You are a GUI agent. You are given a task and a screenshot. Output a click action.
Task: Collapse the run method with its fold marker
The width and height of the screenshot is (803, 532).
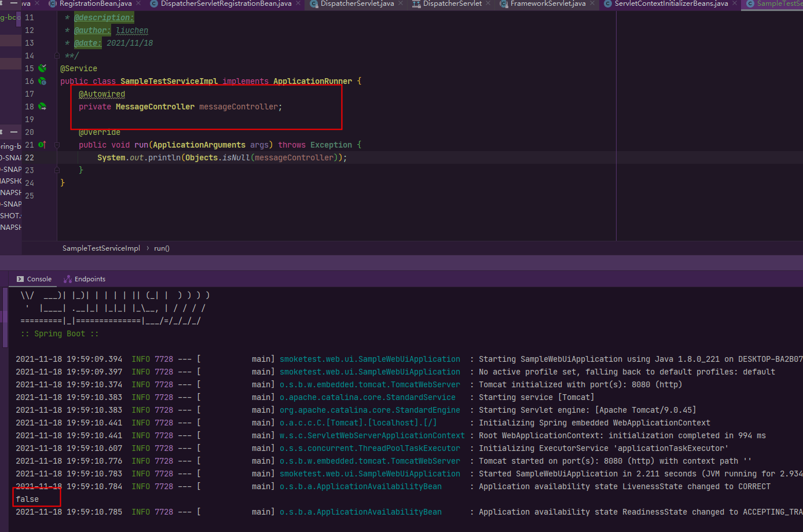57,145
